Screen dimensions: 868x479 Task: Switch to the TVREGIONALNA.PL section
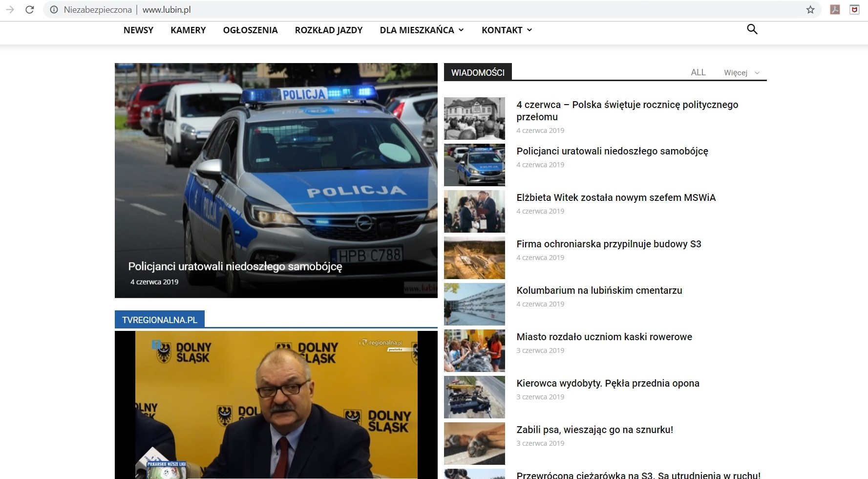coord(159,320)
